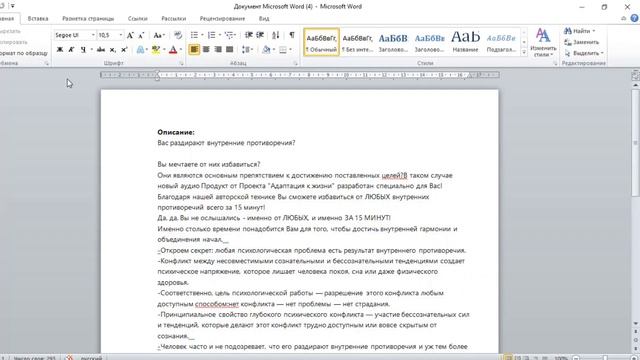Image resolution: width=640 pixels, height=360 pixels.
Task: Click the vertical scrollbar up arrow
Action: click(635, 85)
